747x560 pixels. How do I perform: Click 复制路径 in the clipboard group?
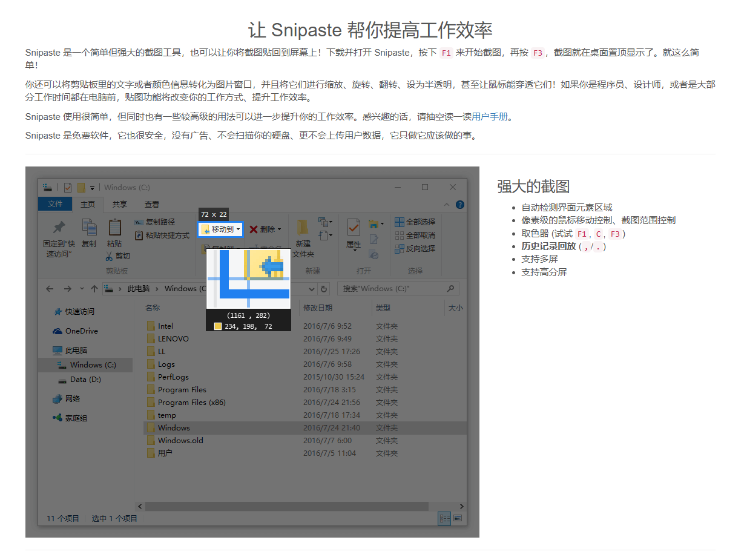pyautogui.click(x=155, y=222)
